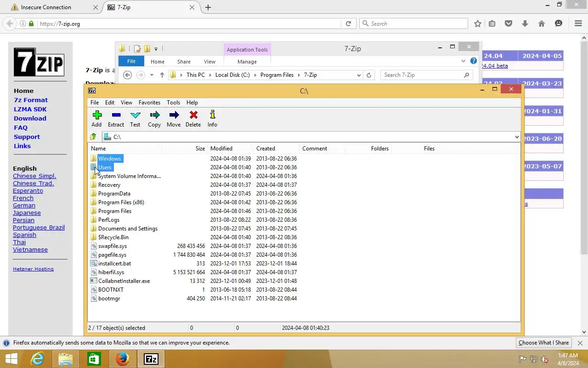Click the Add toolbar icon in 7-Zip
The height and width of the screenshot is (368, 588).
point(96,119)
